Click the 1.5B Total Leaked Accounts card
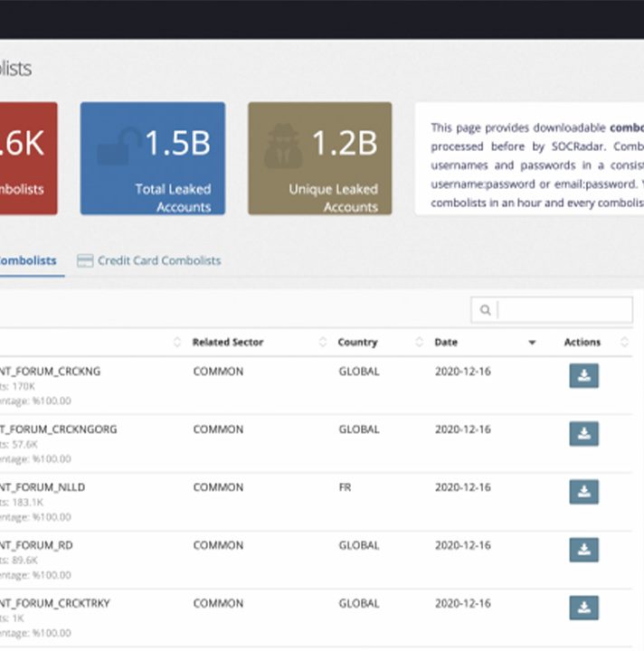The image size is (644, 651). [153, 158]
